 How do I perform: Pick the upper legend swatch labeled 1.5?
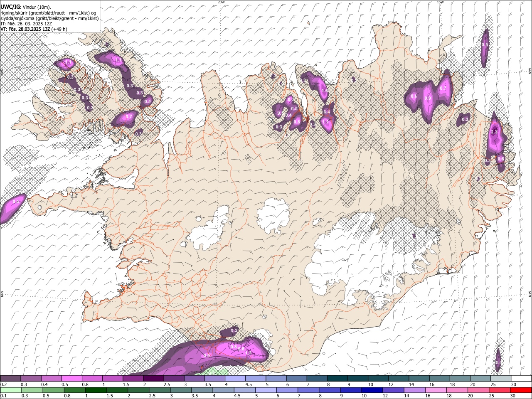click(x=133, y=379)
